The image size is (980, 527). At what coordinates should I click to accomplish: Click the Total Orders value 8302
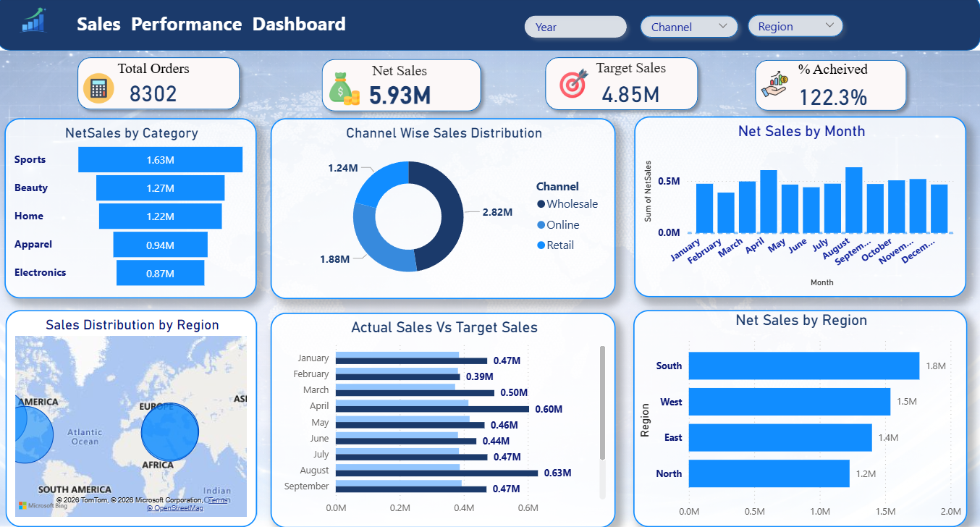[153, 94]
